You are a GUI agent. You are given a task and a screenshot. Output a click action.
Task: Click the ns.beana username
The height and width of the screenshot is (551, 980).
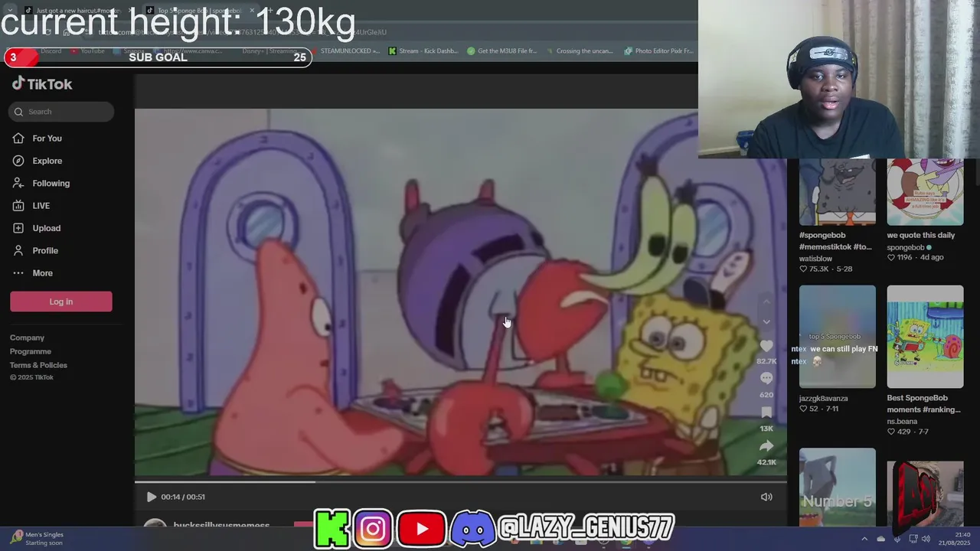903,422
